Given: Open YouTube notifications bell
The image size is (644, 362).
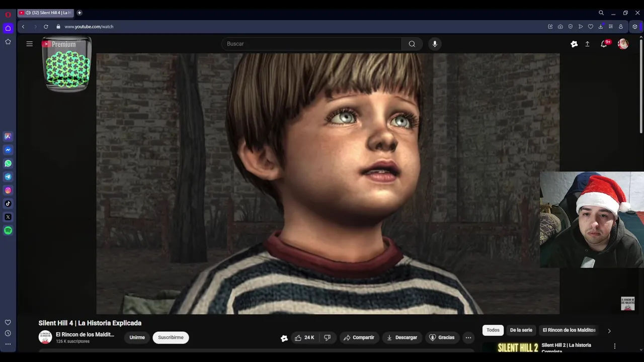Looking at the screenshot, I should click(x=604, y=44).
